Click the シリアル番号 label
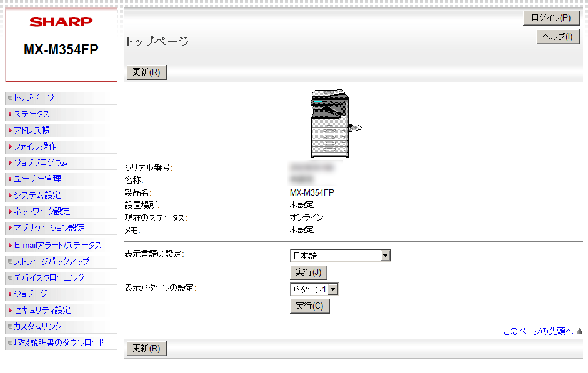The height and width of the screenshot is (373, 588). (149, 168)
